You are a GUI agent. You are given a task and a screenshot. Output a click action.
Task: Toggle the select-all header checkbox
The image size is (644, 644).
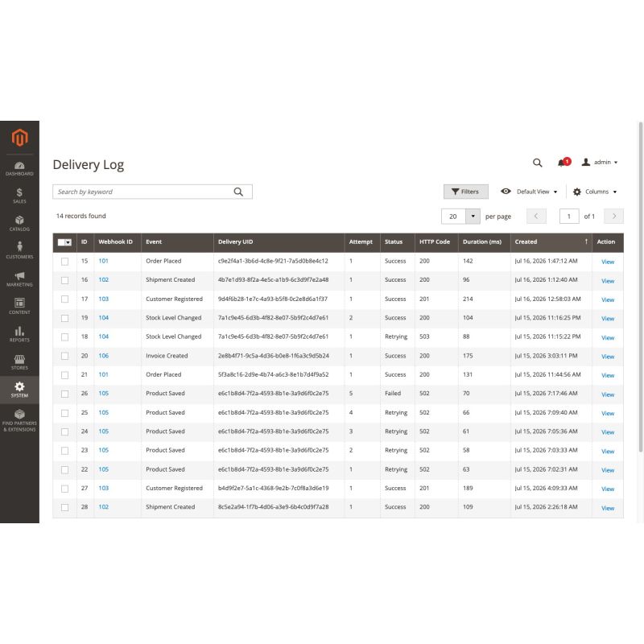tap(61, 242)
